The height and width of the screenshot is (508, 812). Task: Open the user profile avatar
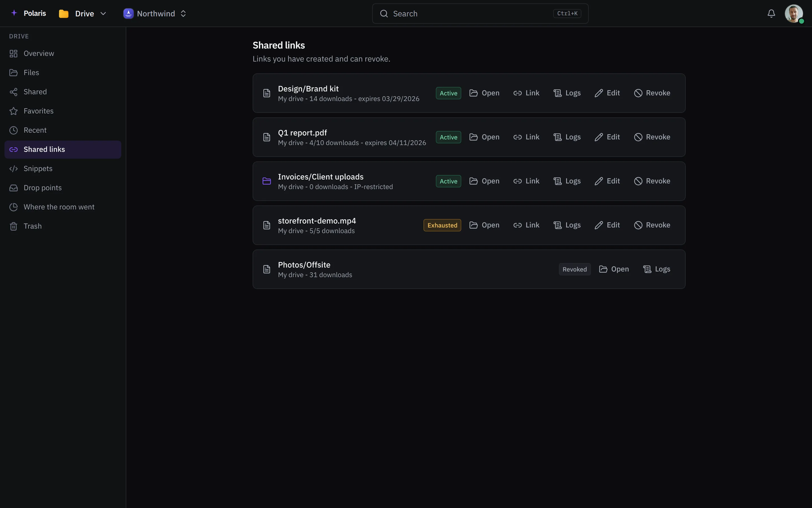pos(794,14)
